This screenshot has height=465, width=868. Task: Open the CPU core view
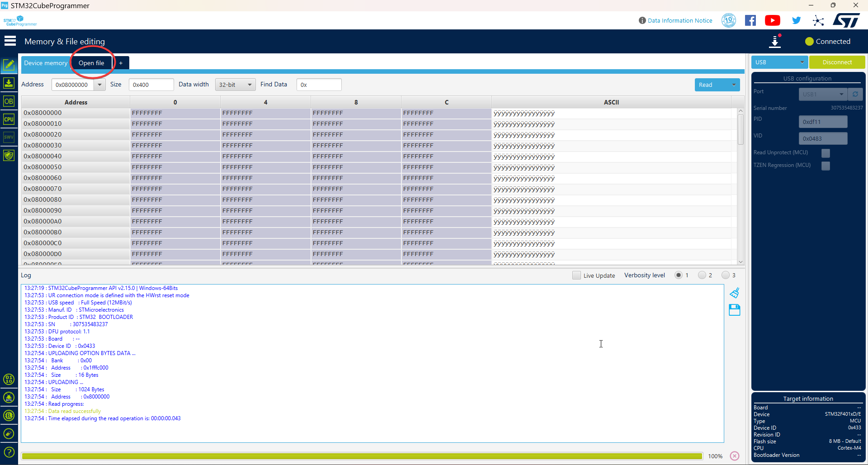pos(9,119)
